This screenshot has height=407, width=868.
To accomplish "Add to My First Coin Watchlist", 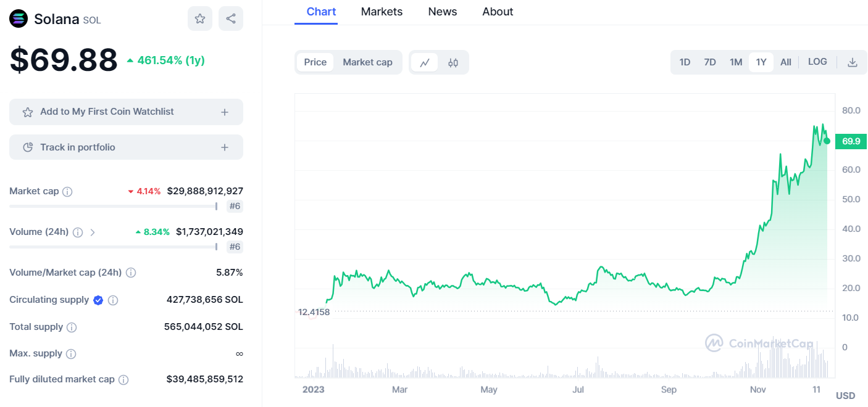I will tap(126, 112).
